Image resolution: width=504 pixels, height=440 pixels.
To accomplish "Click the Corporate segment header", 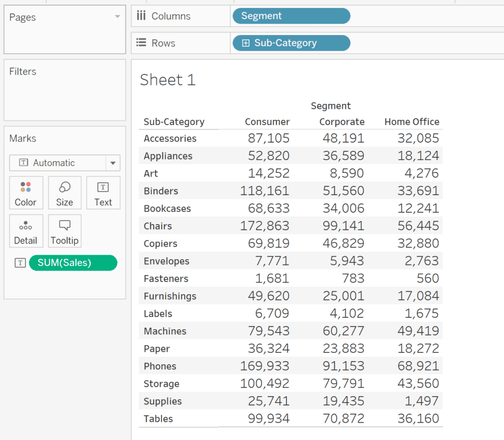I will [x=342, y=122].
